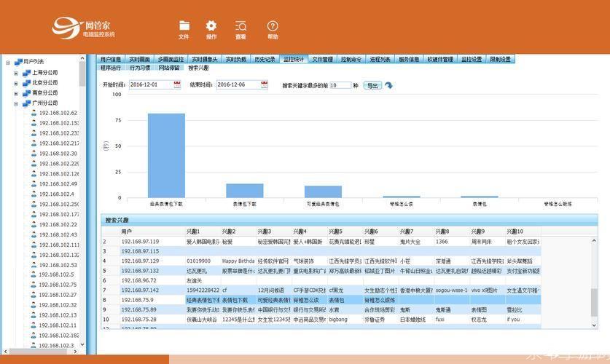Switch to the 实时画面 tab
This screenshot has height=364, width=610.
point(140,59)
